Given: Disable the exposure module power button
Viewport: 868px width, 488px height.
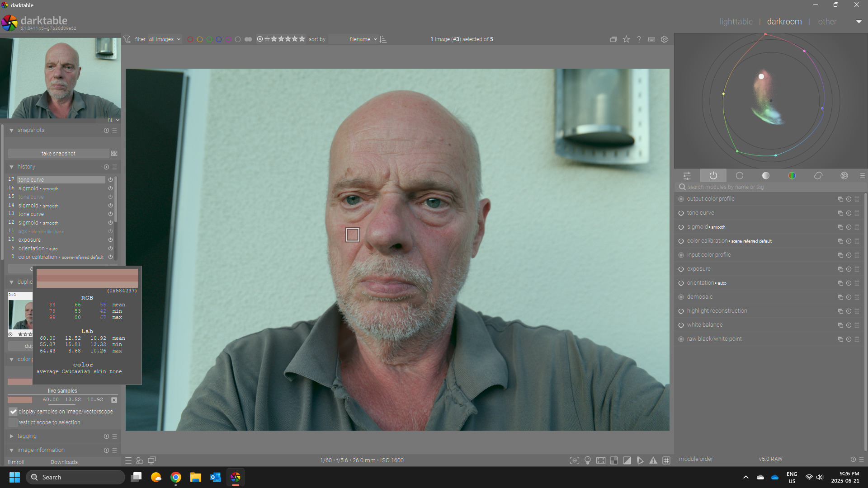Looking at the screenshot, I should [681, 269].
